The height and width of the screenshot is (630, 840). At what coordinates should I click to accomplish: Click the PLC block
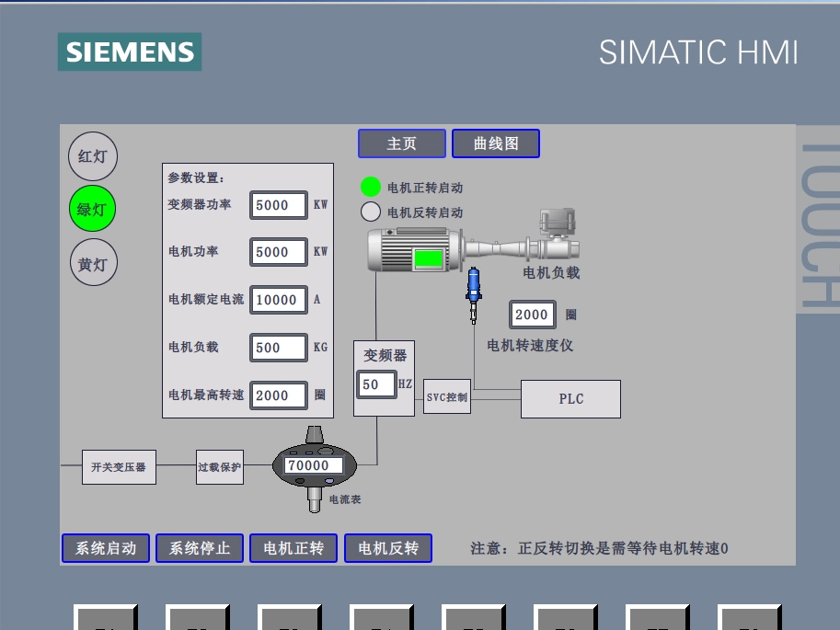[570, 399]
